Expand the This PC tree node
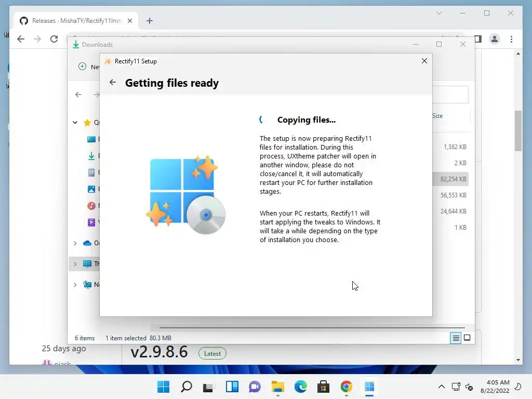532x399 pixels. click(75, 263)
